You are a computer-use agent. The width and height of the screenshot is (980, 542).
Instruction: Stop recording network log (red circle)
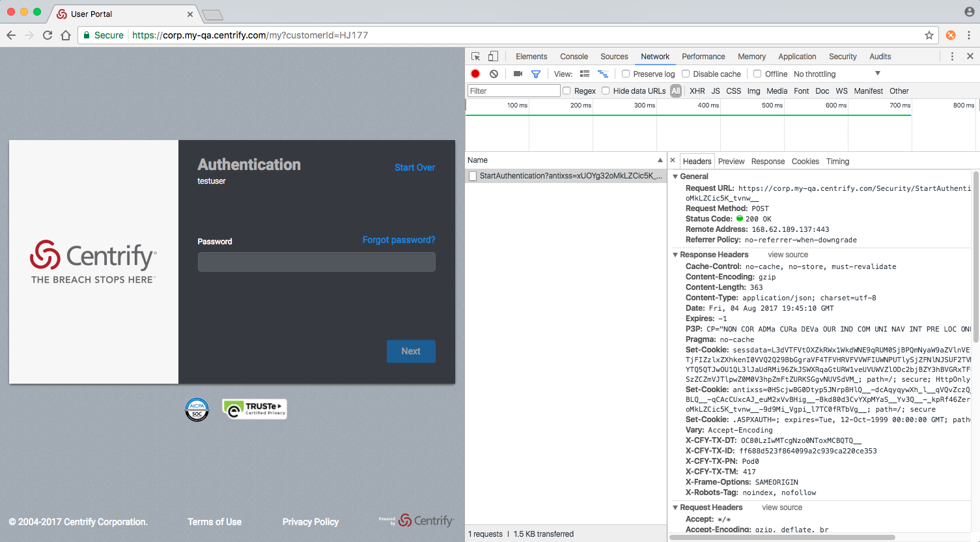(x=475, y=74)
